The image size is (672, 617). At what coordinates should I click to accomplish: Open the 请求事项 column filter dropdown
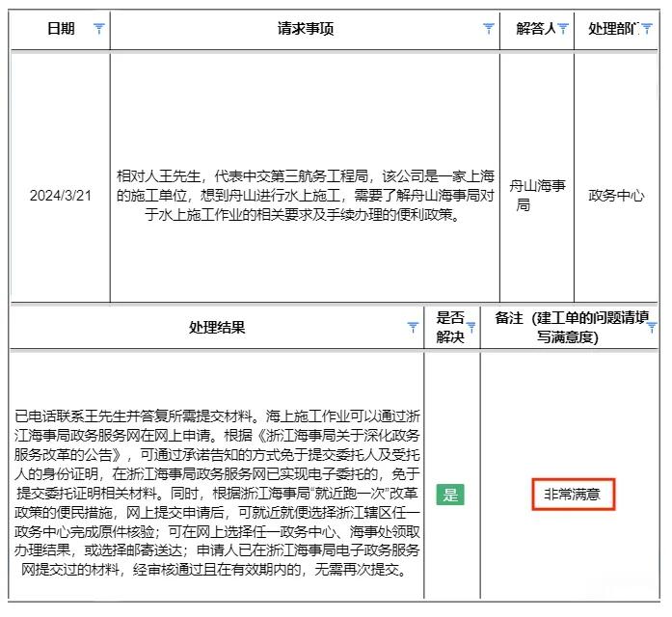489,29
